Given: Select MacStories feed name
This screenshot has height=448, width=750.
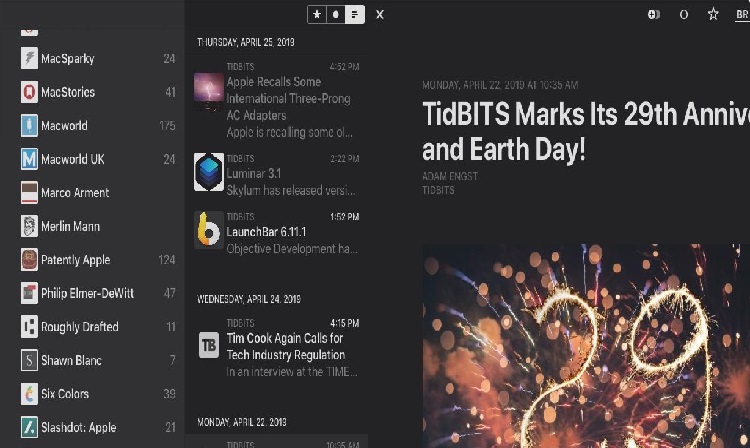Looking at the screenshot, I should click(x=68, y=92).
